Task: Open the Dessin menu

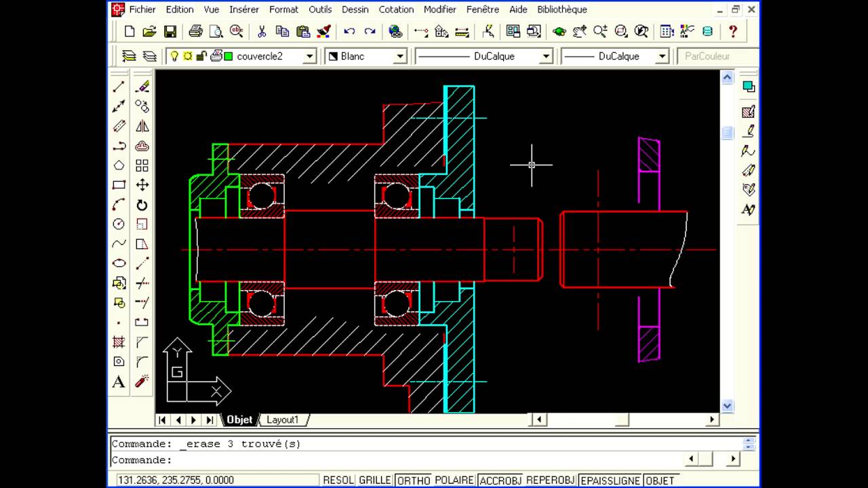Action: (355, 9)
